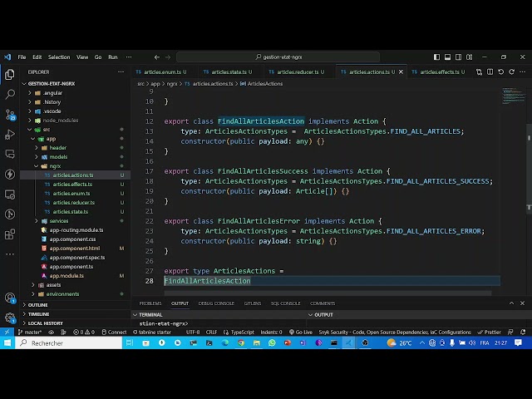Image resolution: width=532 pixels, height=399 pixels.
Task: Click the editor minimap
Action: 514,96
